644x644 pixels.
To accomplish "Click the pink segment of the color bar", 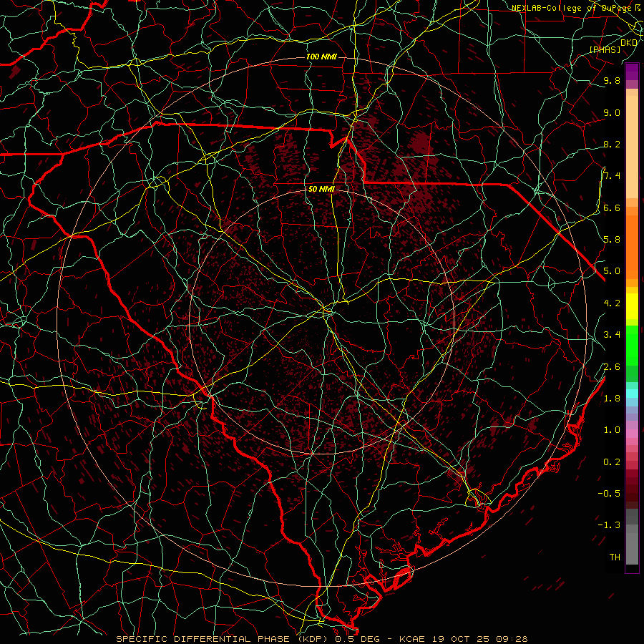I will 632,434.
